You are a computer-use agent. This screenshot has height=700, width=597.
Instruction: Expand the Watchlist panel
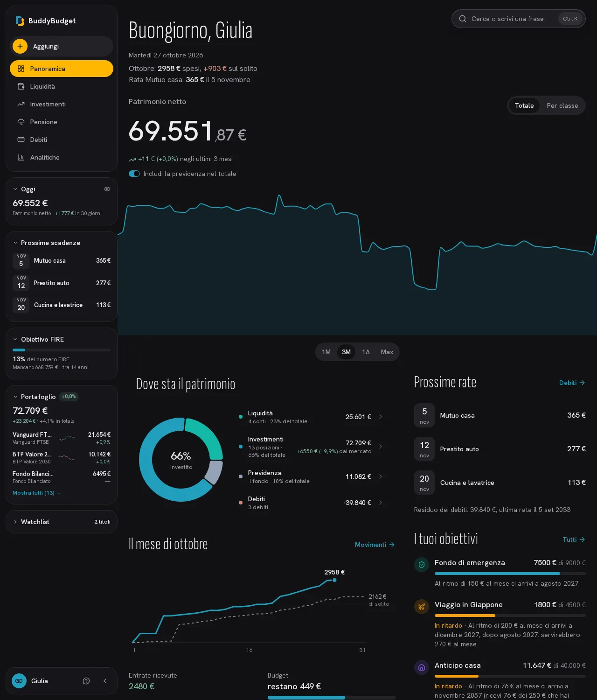(15, 522)
